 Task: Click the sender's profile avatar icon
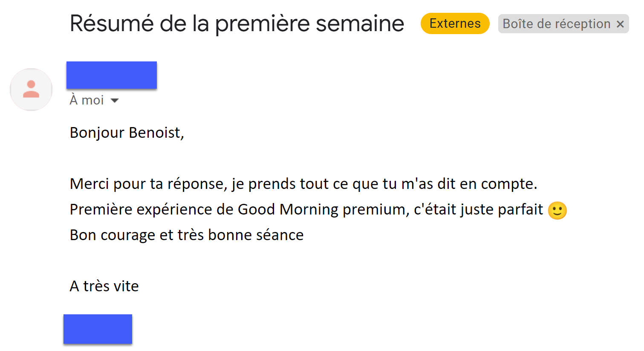coord(31,90)
